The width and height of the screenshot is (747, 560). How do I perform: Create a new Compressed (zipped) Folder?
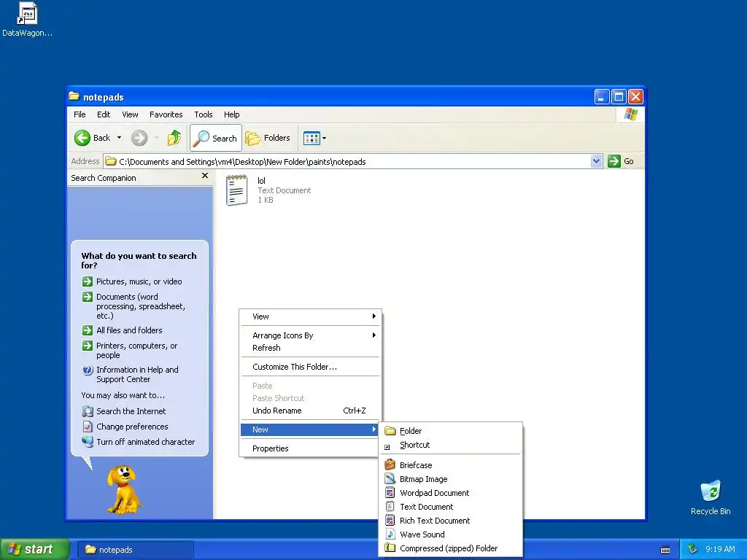[451, 548]
